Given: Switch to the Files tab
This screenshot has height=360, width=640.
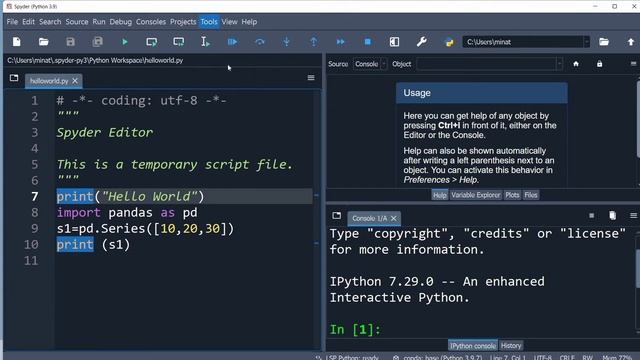Looking at the screenshot, I should (531, 195).
